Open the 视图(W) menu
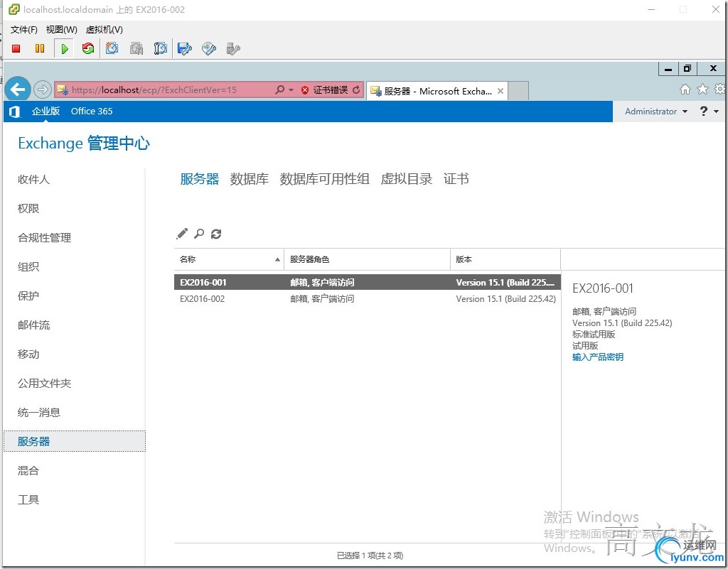This screenshot has width=728, height=569. coord(61,30)
